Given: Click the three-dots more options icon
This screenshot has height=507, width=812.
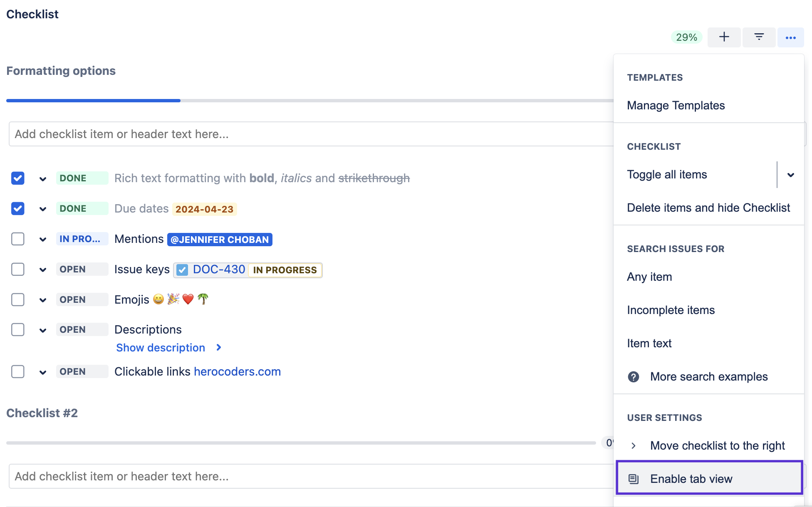Looking at the screenshot, I should [790, 37].
